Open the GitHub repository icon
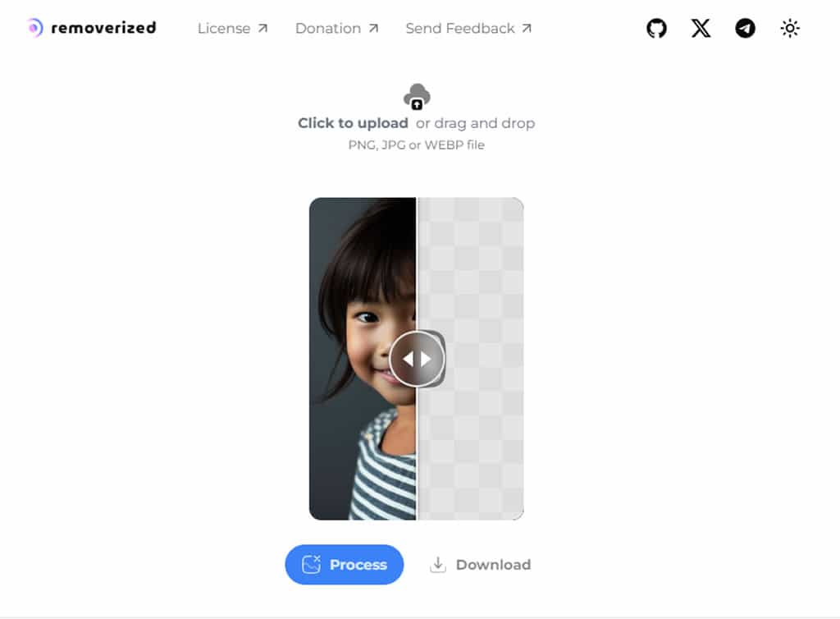The height and width of the screenshot is (619, 840). [x=656, y=29]
